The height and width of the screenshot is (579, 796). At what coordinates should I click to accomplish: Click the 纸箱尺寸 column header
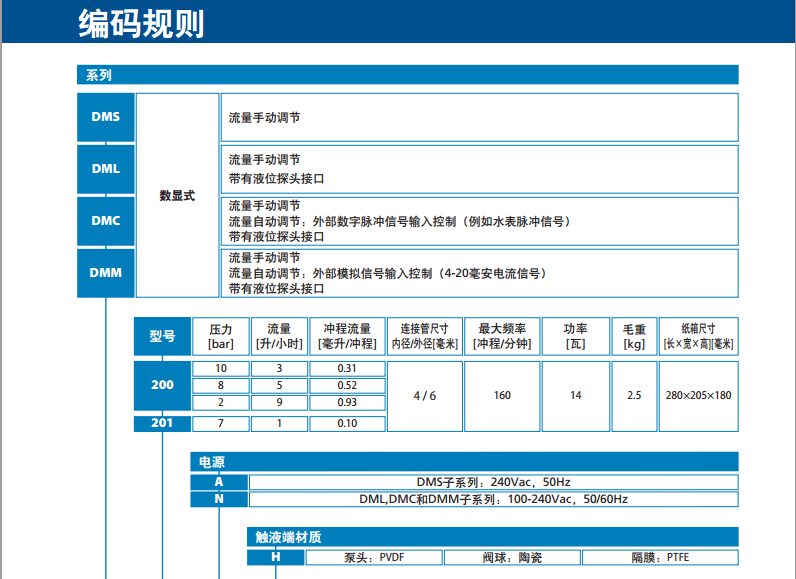pyautogui.click(x=698, y=336)
